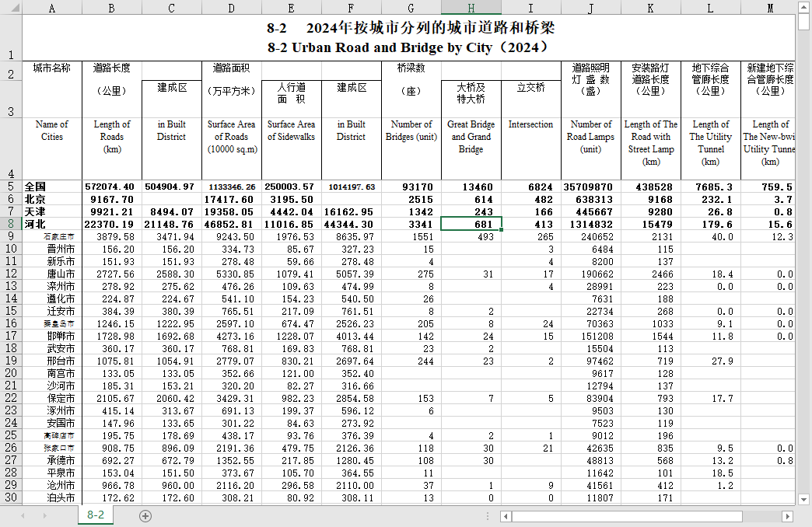Viewport: 812px width, 527px height.
Task: Select column J header
Action: 591,8
